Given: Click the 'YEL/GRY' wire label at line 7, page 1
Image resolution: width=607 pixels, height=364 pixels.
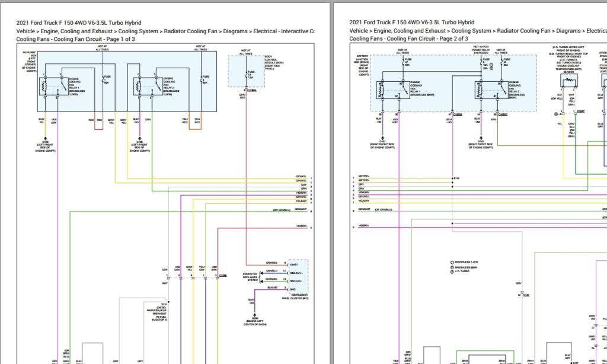Looking at the screenshot, I should click(302, 201).
